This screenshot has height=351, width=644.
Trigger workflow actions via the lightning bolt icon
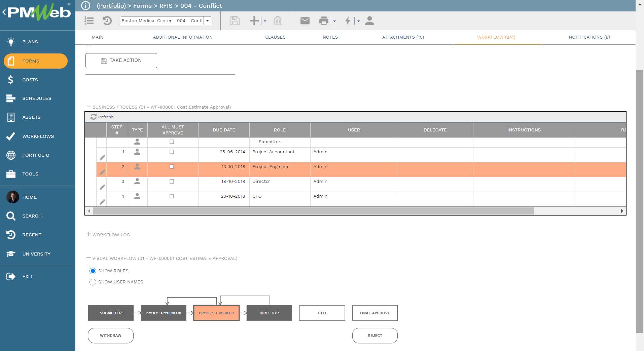coord(348,21)
